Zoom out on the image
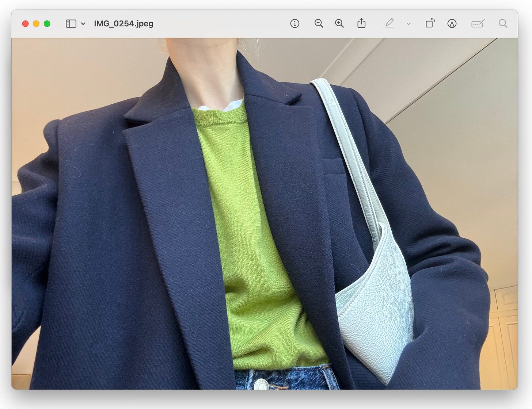Viewport: 532px width, 409px height. (319, 24)
